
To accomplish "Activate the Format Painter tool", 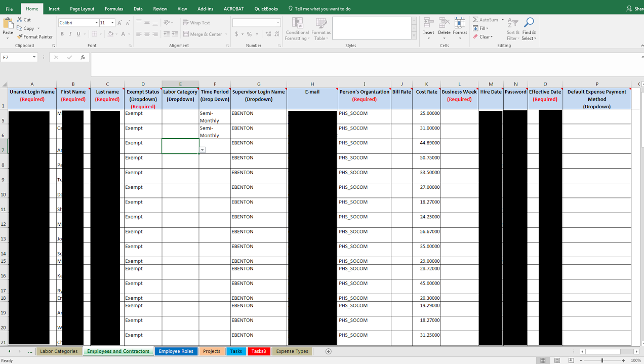I will coord(34,37).
